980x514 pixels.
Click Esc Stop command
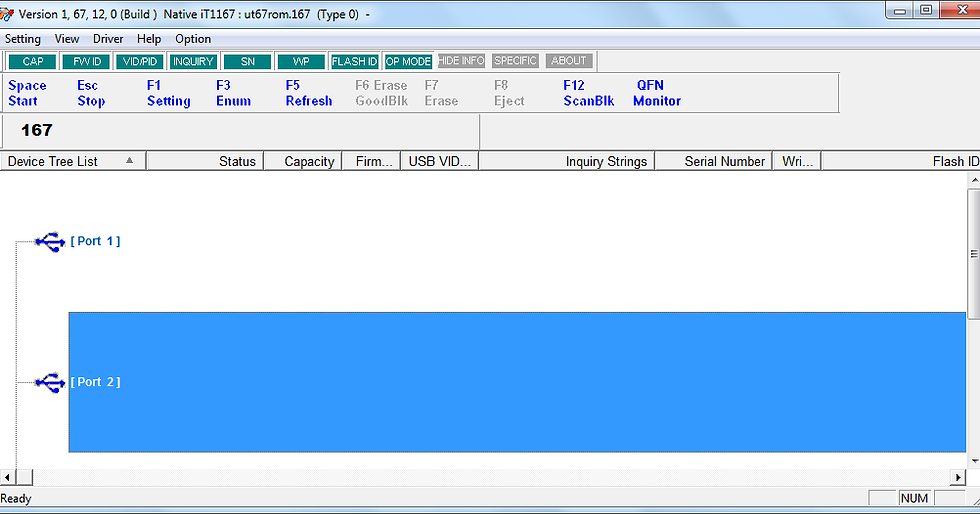(x=91, y=93)
